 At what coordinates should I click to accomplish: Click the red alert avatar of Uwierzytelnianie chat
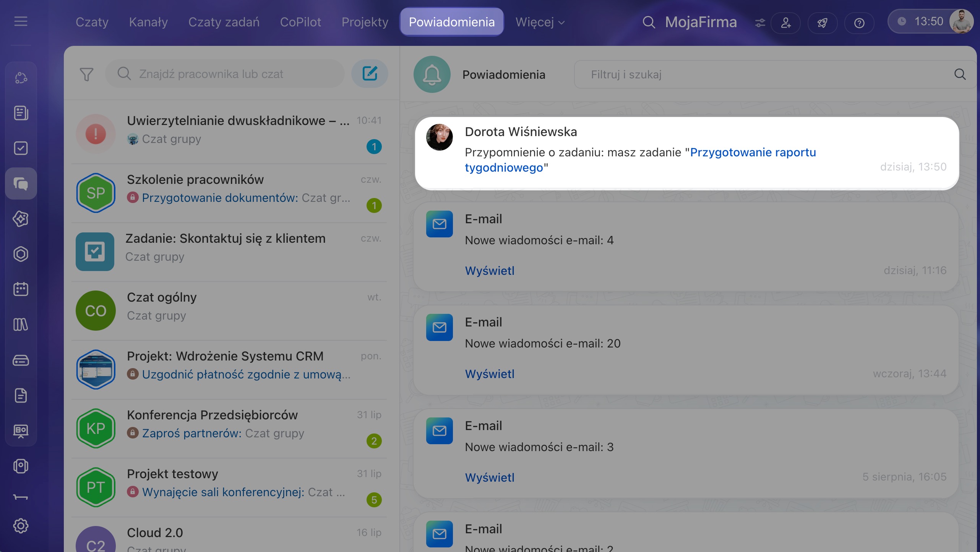(x=96, y=134)
